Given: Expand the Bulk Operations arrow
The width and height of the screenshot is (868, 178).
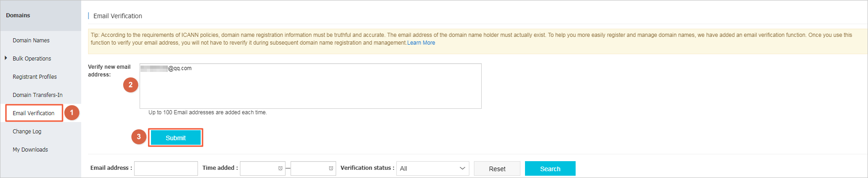Looking at the screenshot, I should 6,58.
